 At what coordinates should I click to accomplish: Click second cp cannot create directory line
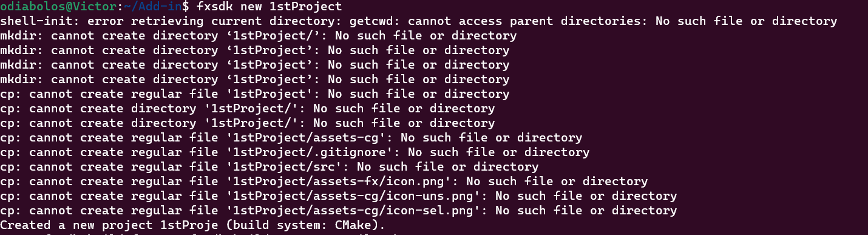pyautogui.click(x=248, y=123)
